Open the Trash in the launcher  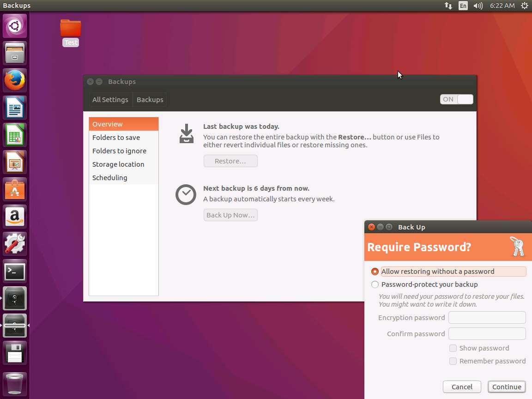[15, 383]
